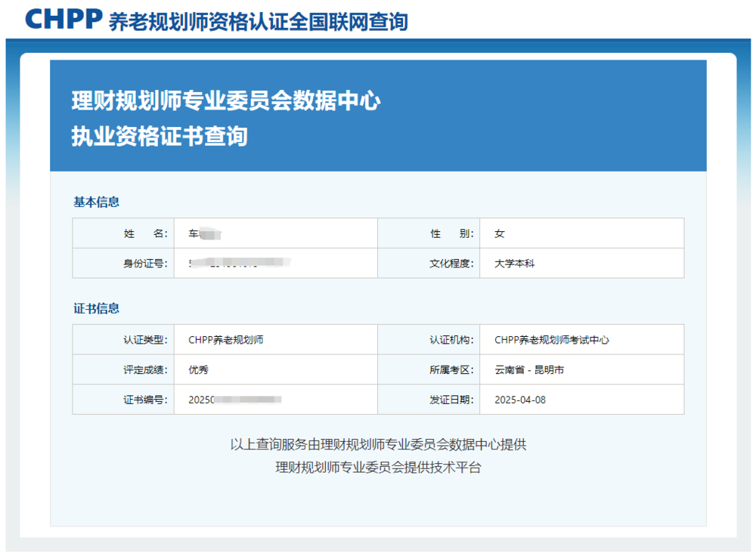Click the 发证日期 value 2025-04-08

point(520,400)
